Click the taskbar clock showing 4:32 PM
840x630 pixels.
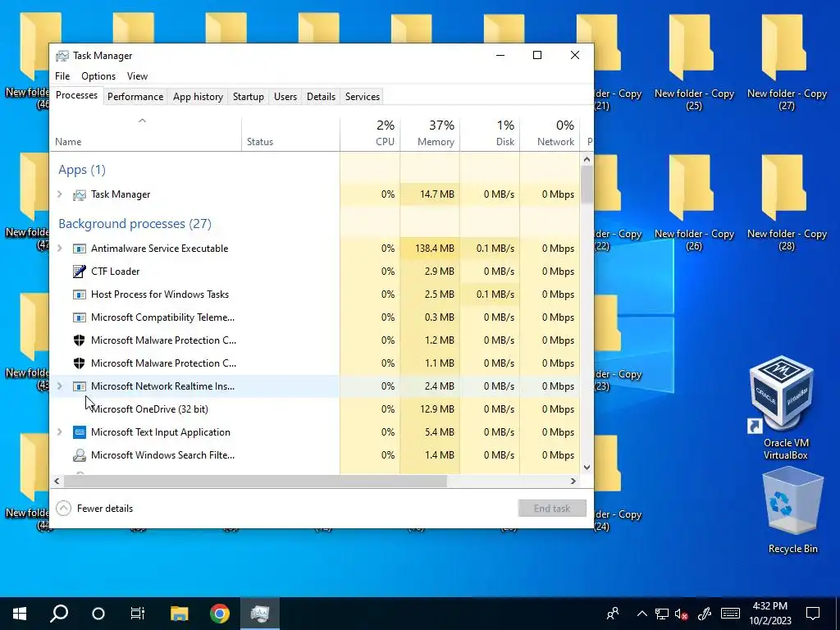[x=769, y=614]
